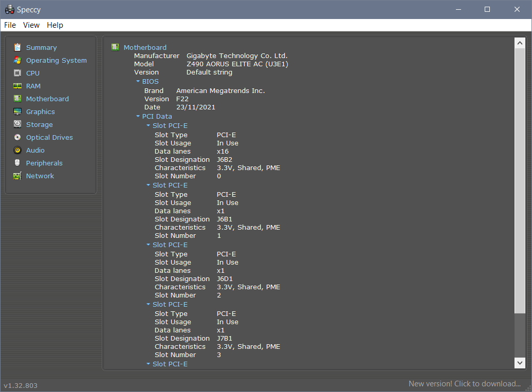The width and height of the screenshot is (532, 392).
Task: Click manufacturer value Gigabyte Technology Co. Ltd.
Action: [x=237, y=56]
